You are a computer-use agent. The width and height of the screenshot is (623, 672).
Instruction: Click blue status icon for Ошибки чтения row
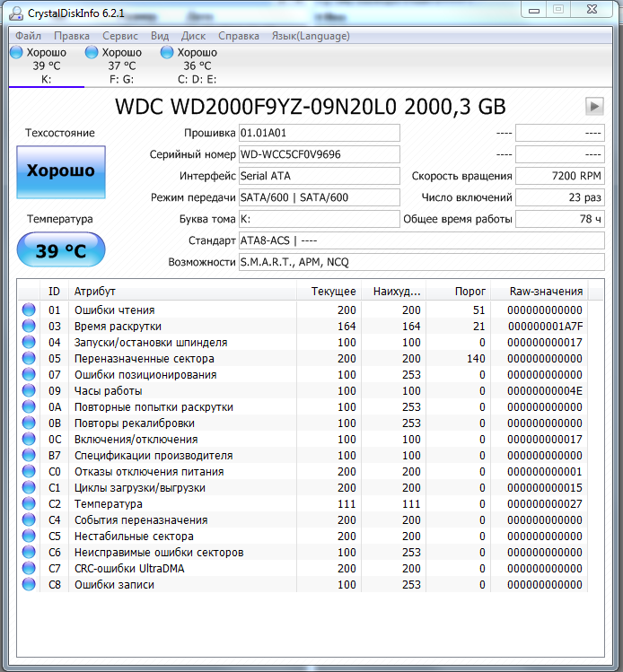pyautogui.click(x=29, y=310)
